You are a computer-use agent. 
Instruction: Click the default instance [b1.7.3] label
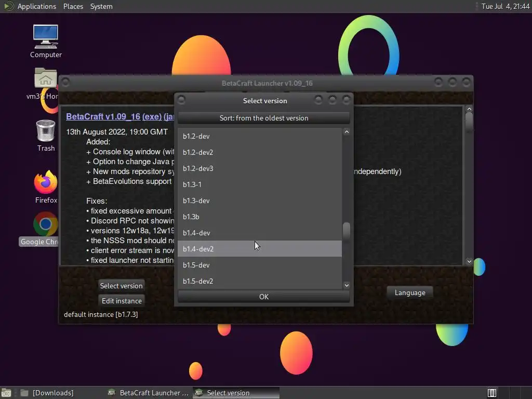(x=101, y=314)
